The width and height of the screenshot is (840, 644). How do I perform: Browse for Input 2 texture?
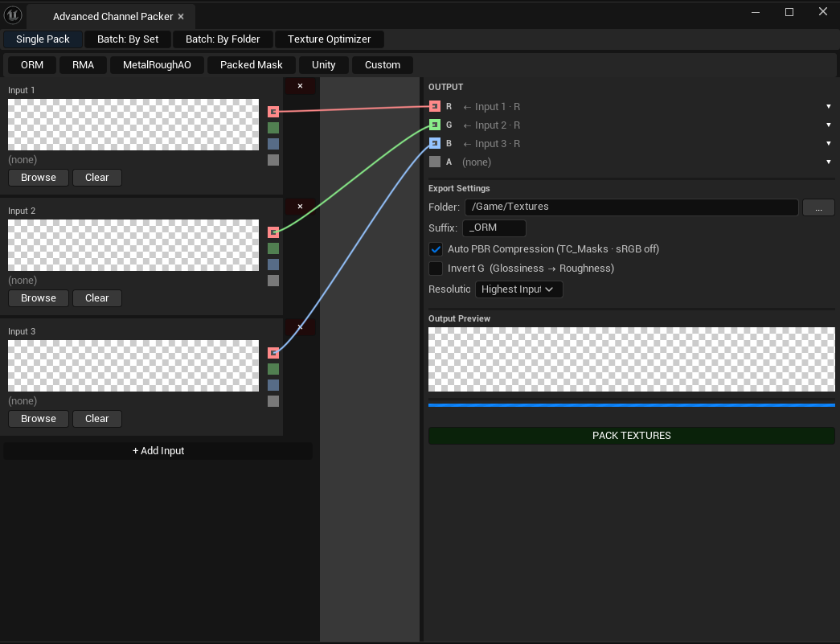(x=39, y=298)
